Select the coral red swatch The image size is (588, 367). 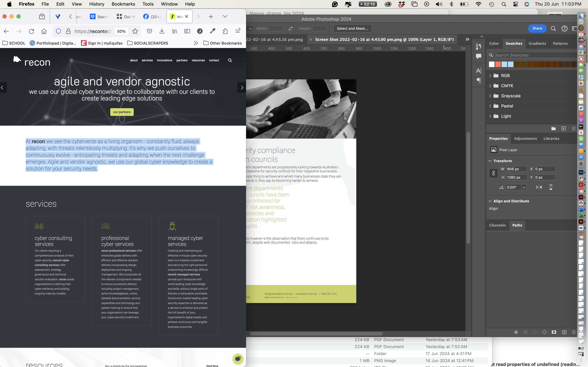(498, 64)
